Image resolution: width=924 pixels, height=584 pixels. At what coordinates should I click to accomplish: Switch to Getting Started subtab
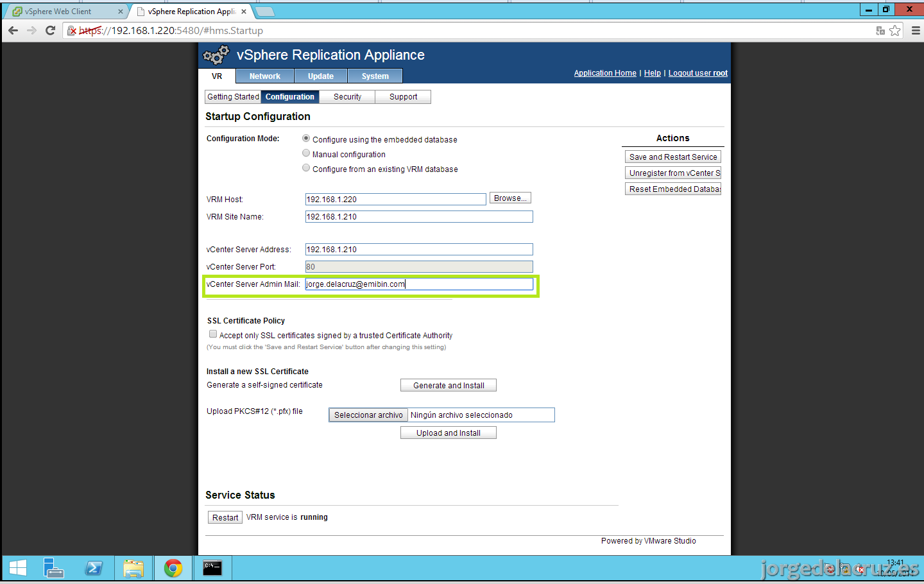click(233, 97)
